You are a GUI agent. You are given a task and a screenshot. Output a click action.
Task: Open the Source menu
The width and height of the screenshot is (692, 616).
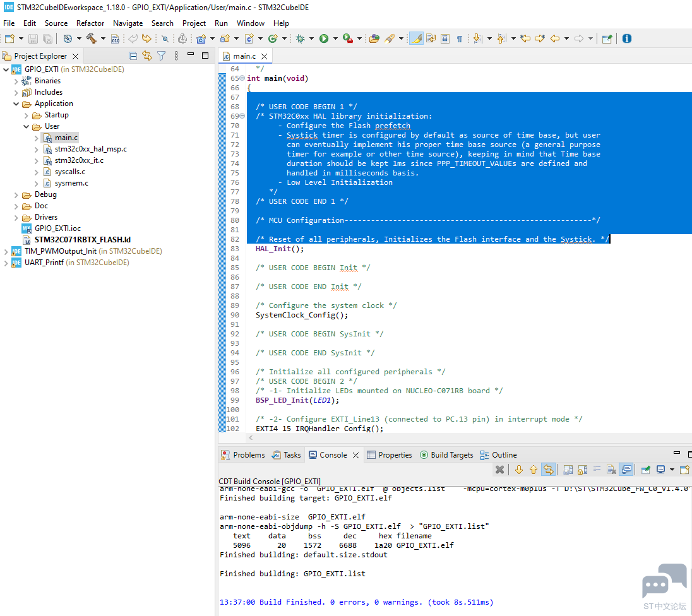coord(56,23)
